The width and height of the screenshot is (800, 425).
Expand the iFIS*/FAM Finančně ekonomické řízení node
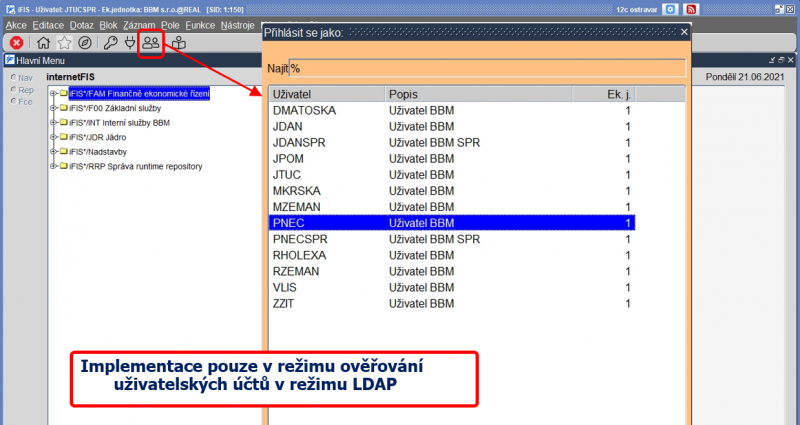pos(53,93)
